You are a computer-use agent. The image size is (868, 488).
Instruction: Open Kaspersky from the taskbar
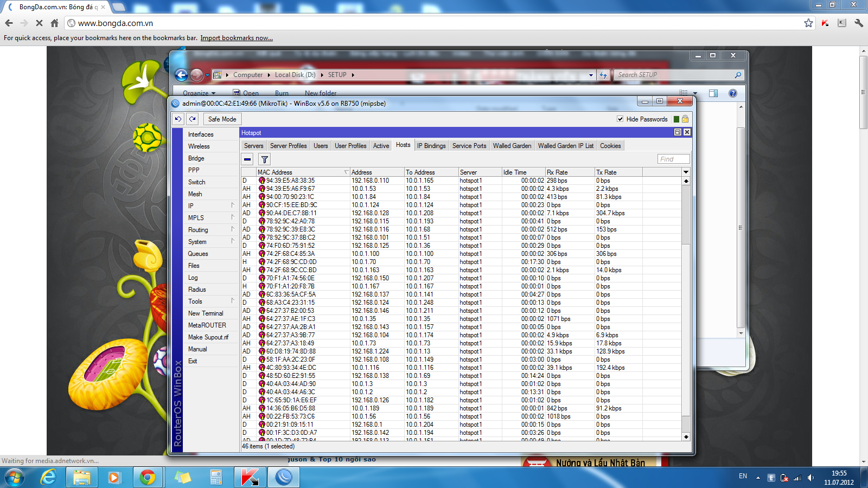[250, 478]
